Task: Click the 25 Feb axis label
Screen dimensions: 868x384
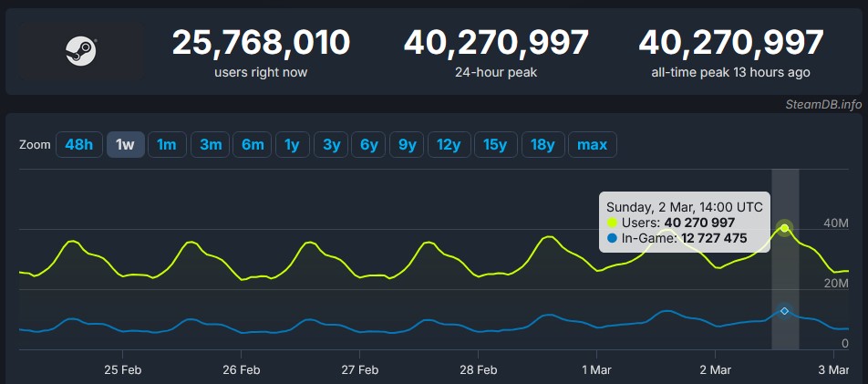Action: point(122,369)
